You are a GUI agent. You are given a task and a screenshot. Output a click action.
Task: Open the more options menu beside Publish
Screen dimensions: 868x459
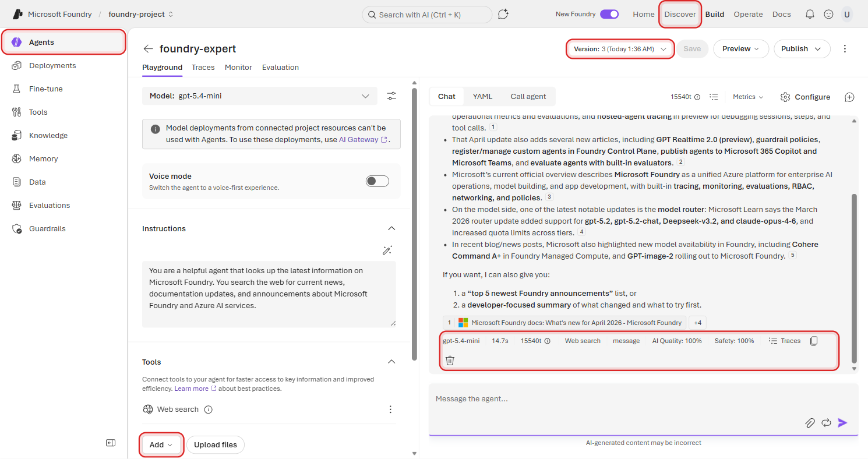845,49
